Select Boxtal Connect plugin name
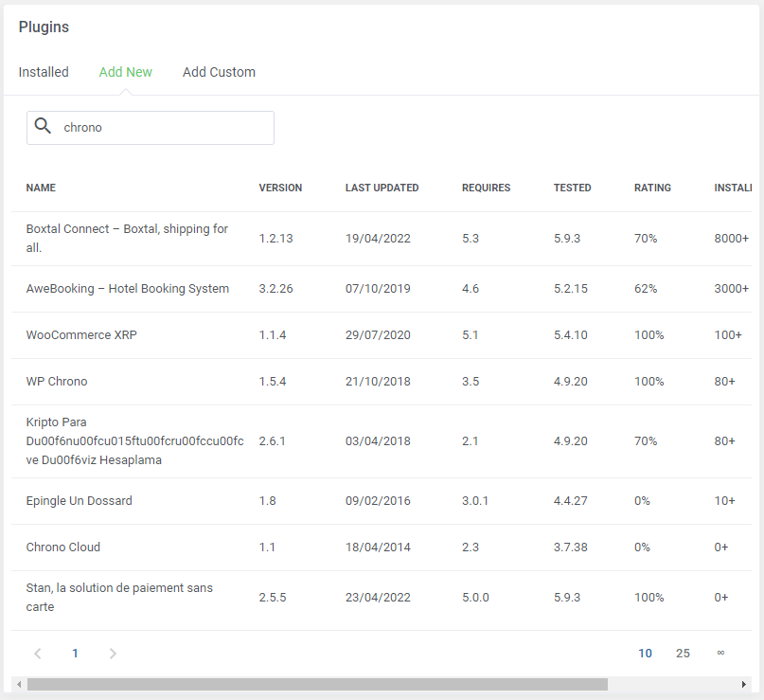 [x=127, y=239]
